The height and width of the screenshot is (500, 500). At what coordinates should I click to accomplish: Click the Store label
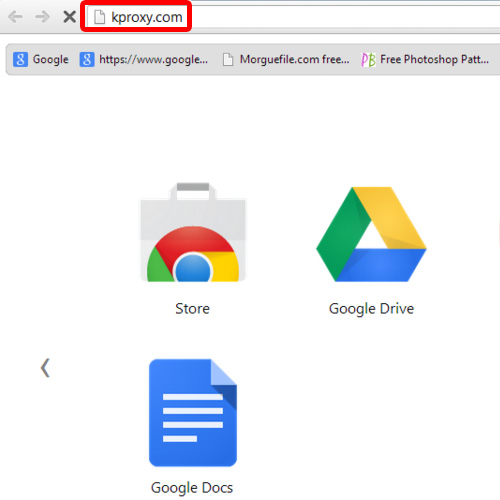point(193,308)
